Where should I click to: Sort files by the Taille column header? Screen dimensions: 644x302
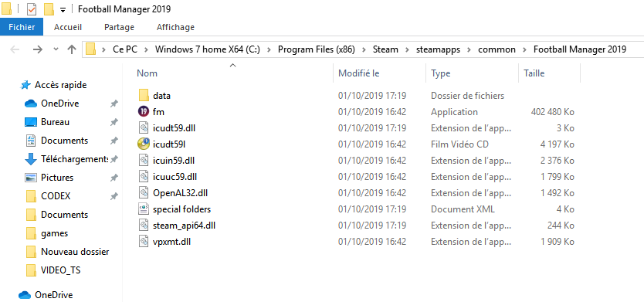(549, 73)
